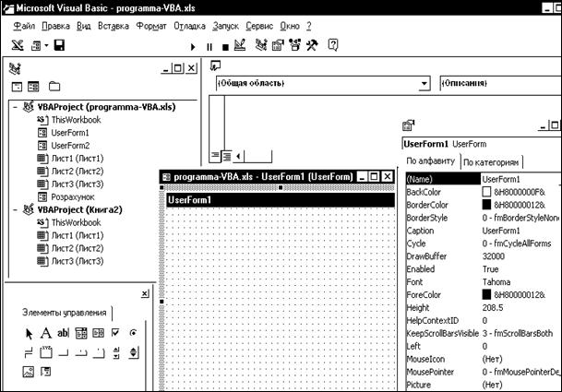Select the Enabled property True value
This screenshot has height=392, width=562.
[490, 269]
